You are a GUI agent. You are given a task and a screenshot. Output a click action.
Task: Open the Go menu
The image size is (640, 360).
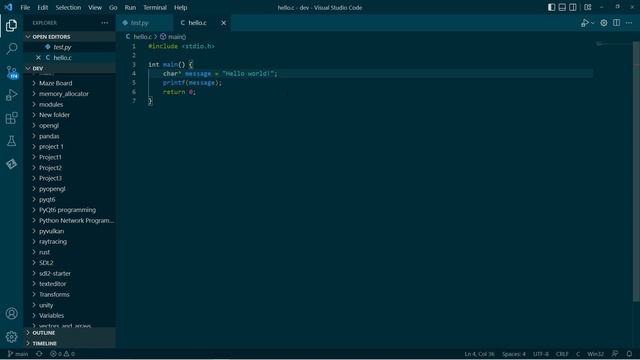coord(113,7)
